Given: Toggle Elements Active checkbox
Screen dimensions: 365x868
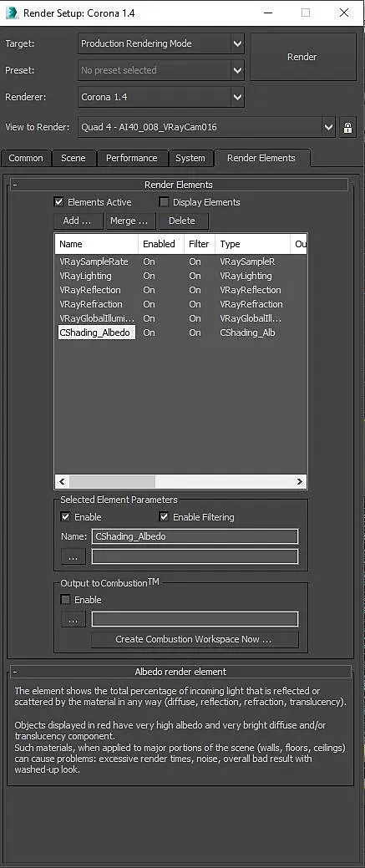Looking at the screenshot, I should [x=58, y=202].
